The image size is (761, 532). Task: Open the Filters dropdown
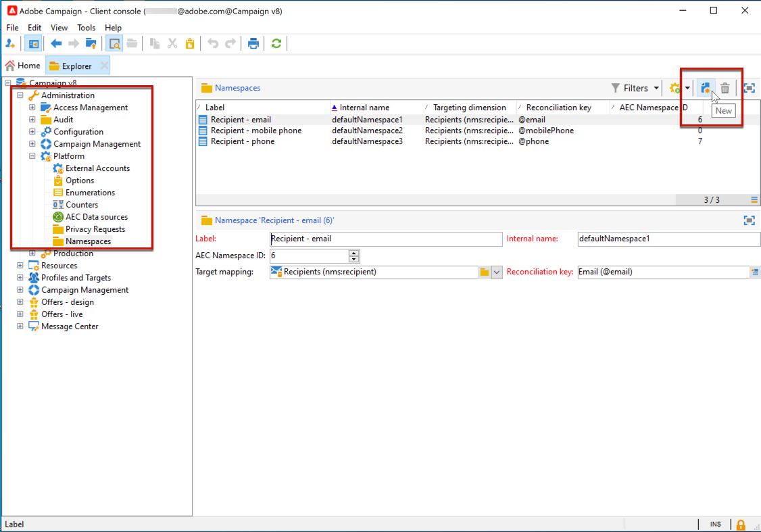[635, 88]
